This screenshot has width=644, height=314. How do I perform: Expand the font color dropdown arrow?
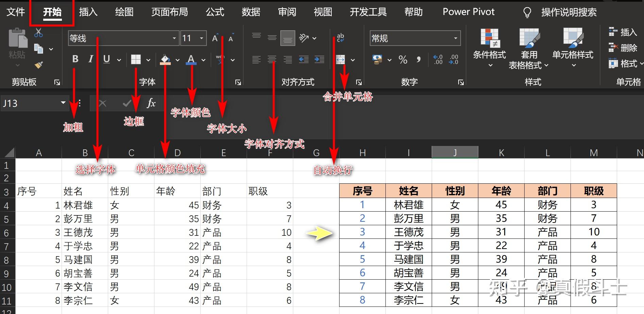(203, 60)
